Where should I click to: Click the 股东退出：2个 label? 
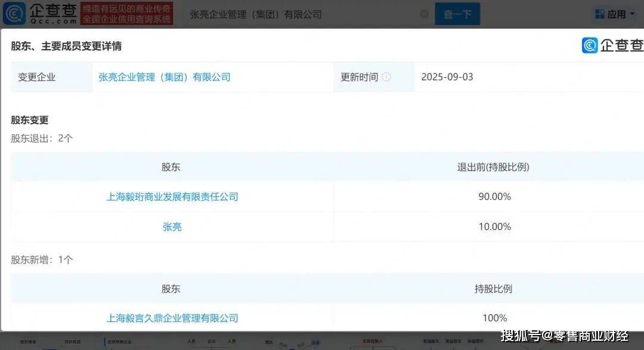[x=42, y=138]
